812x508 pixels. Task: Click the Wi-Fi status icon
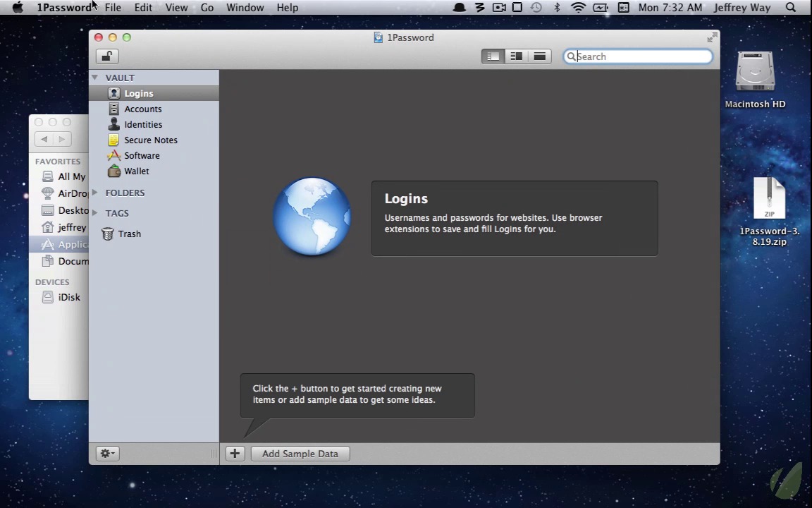click(x=578, y=7)
